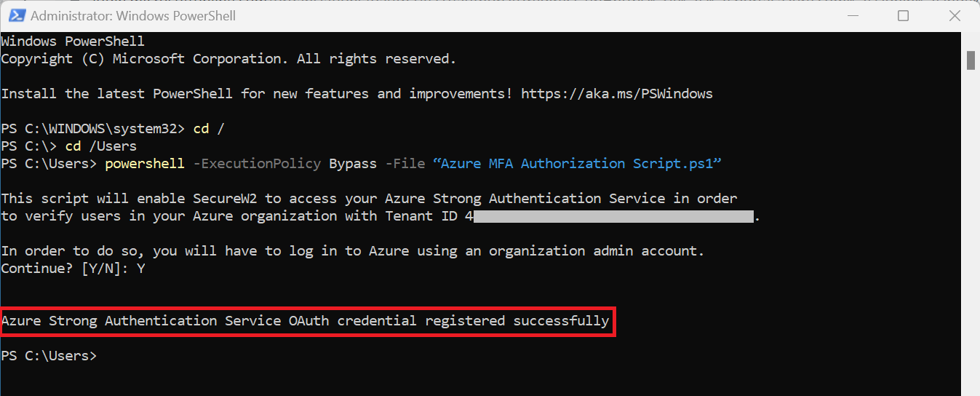Click the final 'PS C:\Users>' prompt
The height and width of the screenshot is (396, 980).
49,356
